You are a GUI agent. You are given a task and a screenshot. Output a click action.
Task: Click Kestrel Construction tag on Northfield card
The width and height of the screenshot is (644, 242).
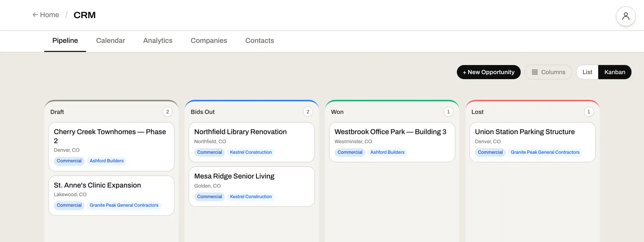[251, 152]
